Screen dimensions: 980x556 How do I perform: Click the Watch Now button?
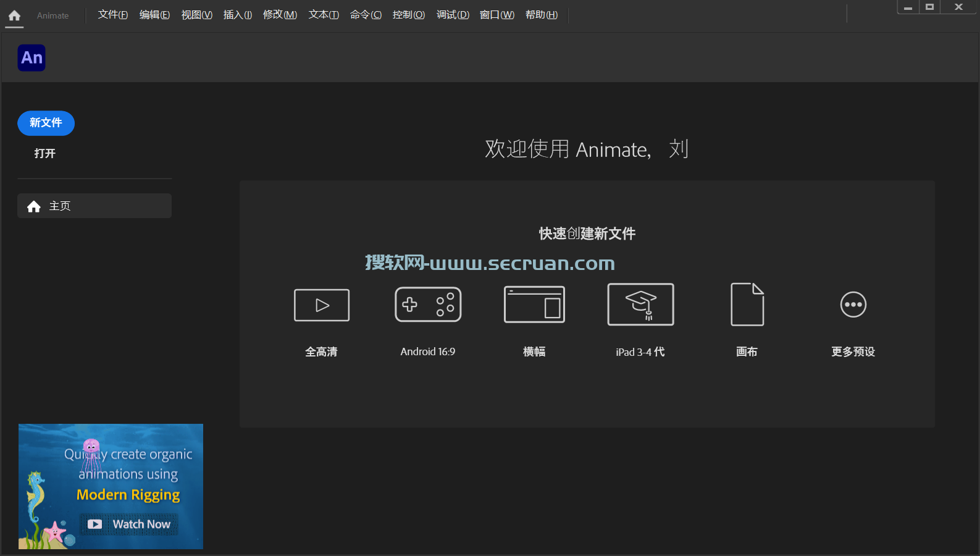[129, 524]
